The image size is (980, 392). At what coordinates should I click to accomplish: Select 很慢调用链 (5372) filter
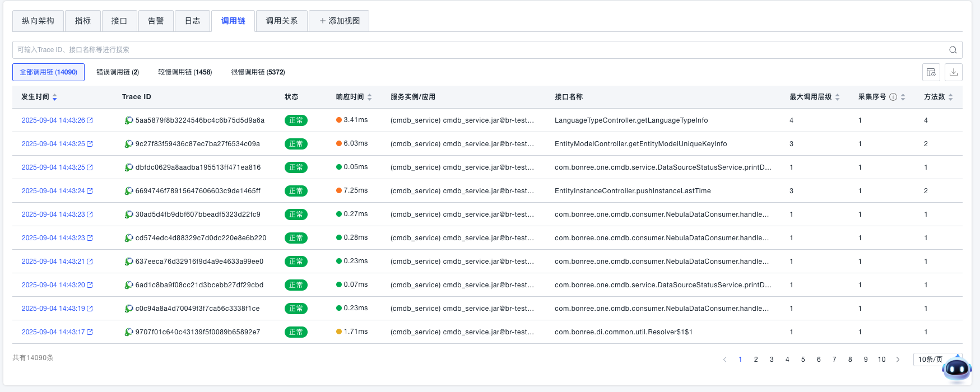(258, 72)
